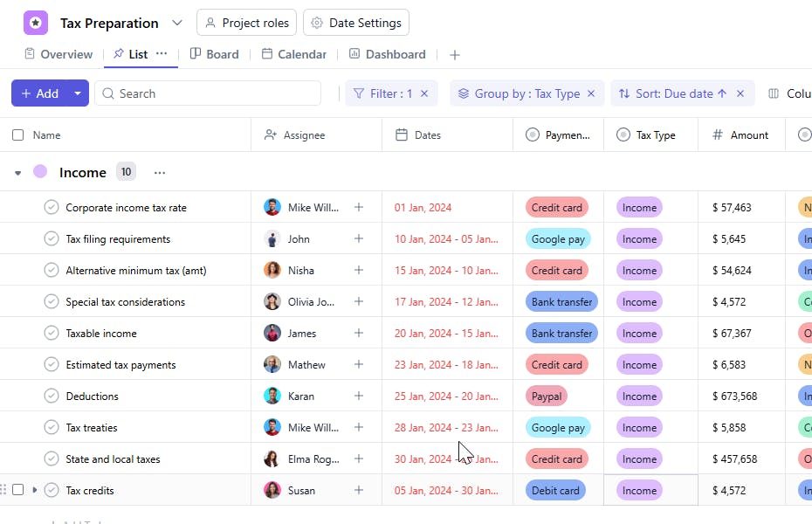
Task: Click the Amount column header
Action: (740, 135)
